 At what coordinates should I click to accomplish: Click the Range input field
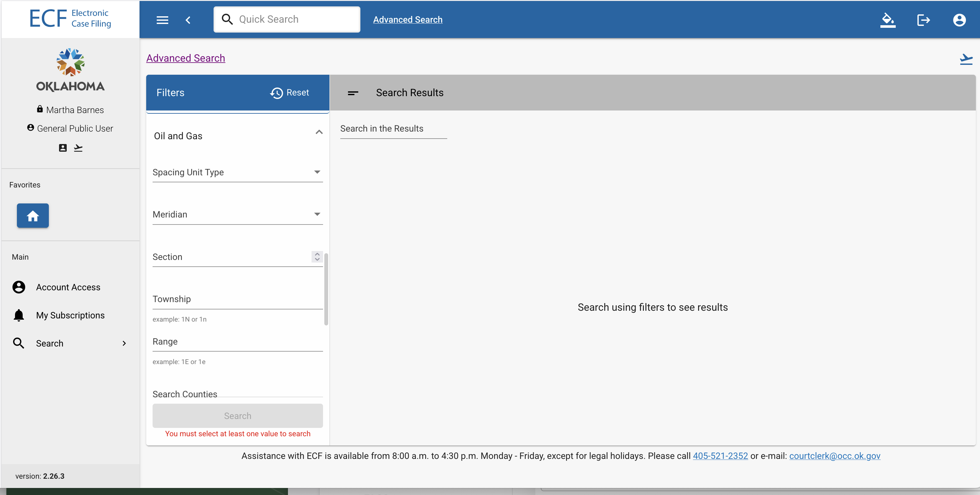click(x=238, y=342)
